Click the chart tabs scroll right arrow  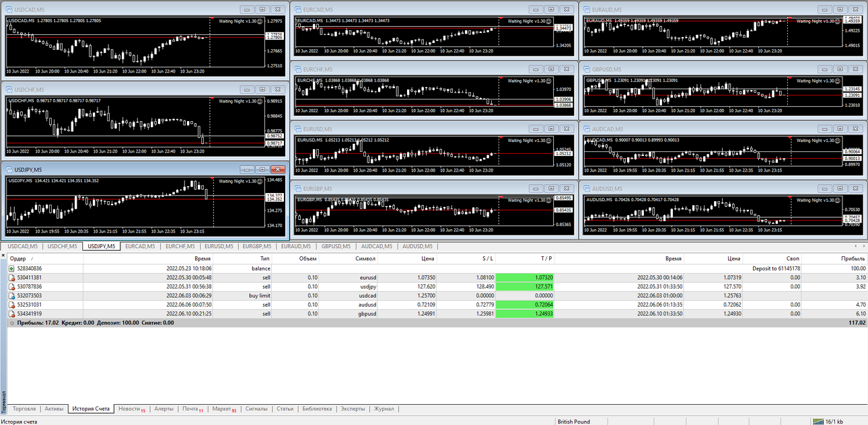coord(863,246)
